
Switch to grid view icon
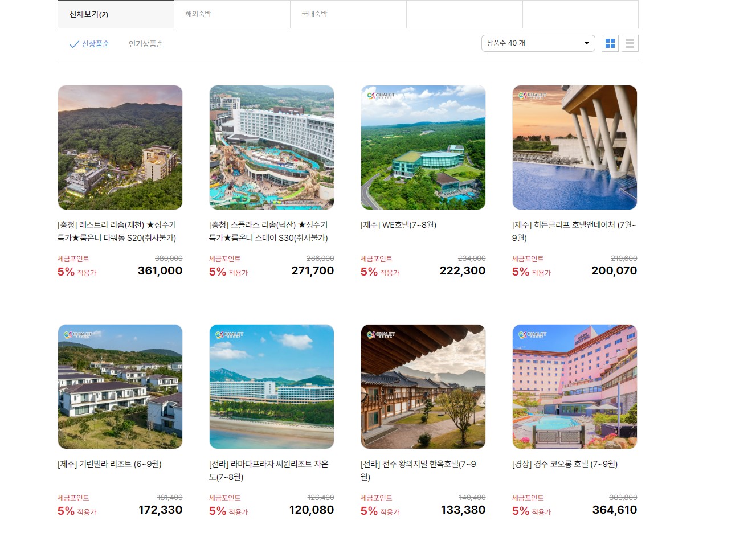(x=610, y=43)
